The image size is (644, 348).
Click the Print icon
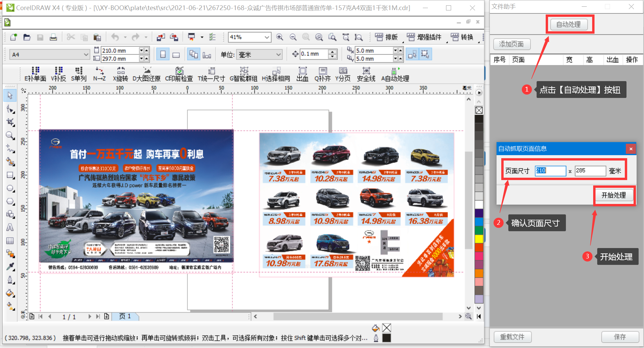pyautogui.click(x=53, y=37)
